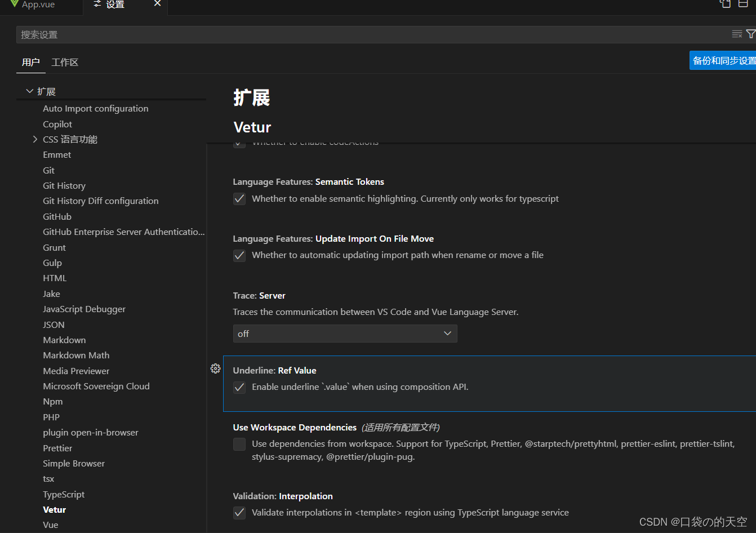This screenshot has height=533, width=756.
Task: Switch to the 工作区 settings tab
Action: (x=65, y=63)
